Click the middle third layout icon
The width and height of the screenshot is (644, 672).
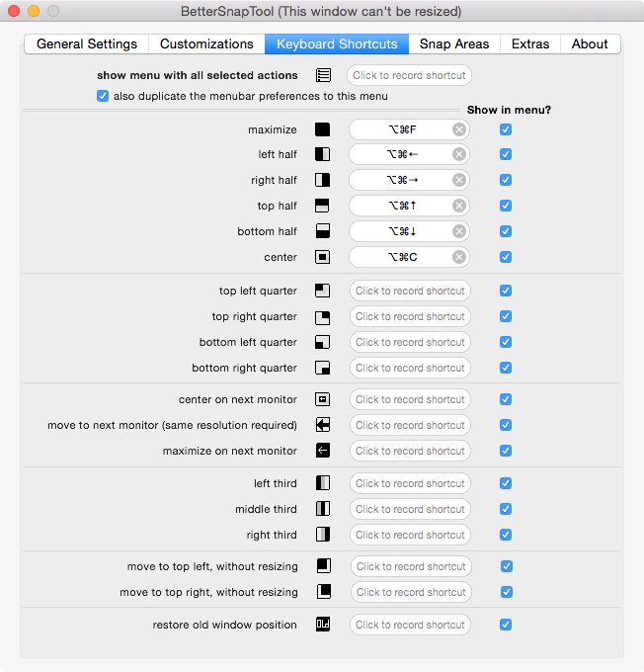pyautogui.click(x=322, y=509)
